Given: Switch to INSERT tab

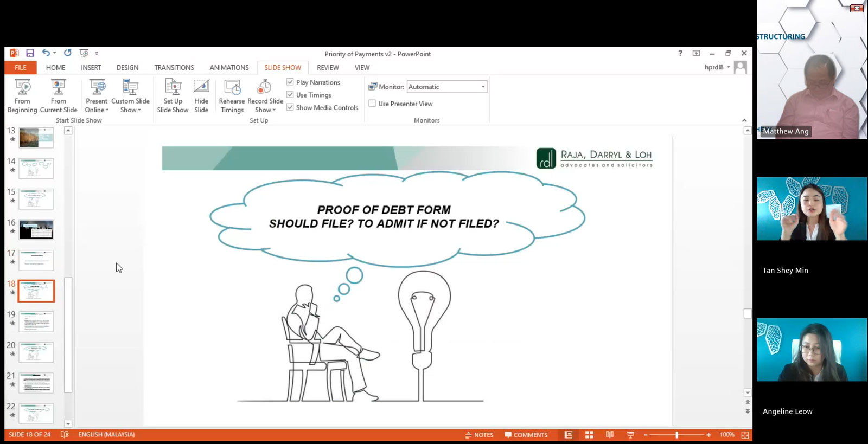Looking at the screenshot, I should pos(91,67).
